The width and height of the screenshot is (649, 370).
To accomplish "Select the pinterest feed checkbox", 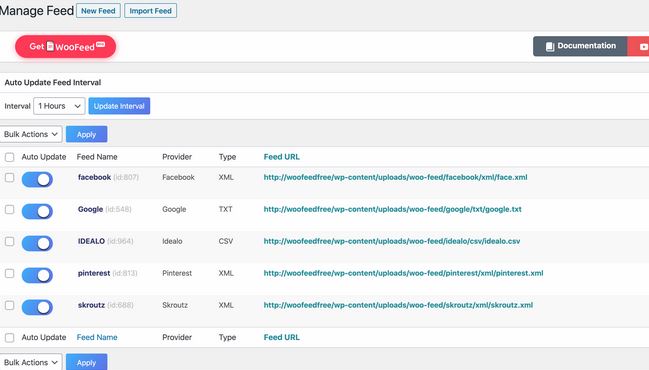I will click(x=10, y=273).
